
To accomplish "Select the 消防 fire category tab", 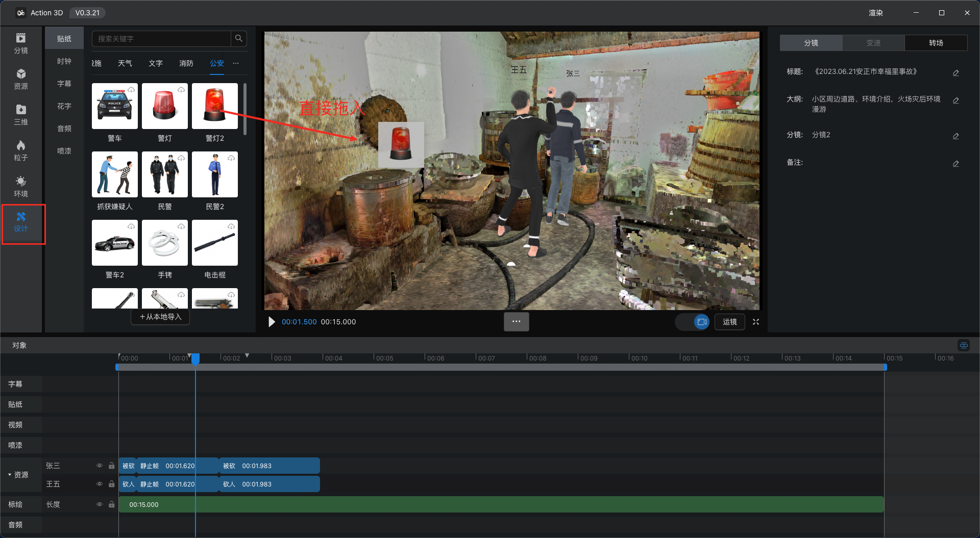I will click(186, 63).
